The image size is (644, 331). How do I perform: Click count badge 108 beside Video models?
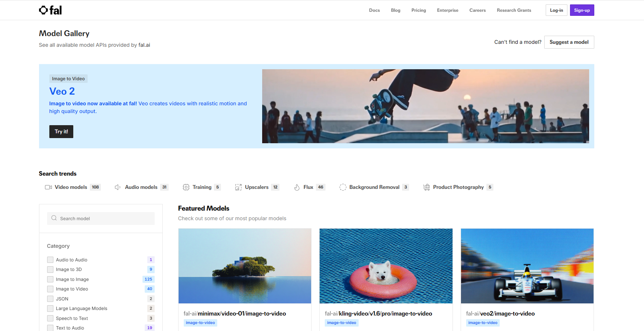click(x=95, y=187)
